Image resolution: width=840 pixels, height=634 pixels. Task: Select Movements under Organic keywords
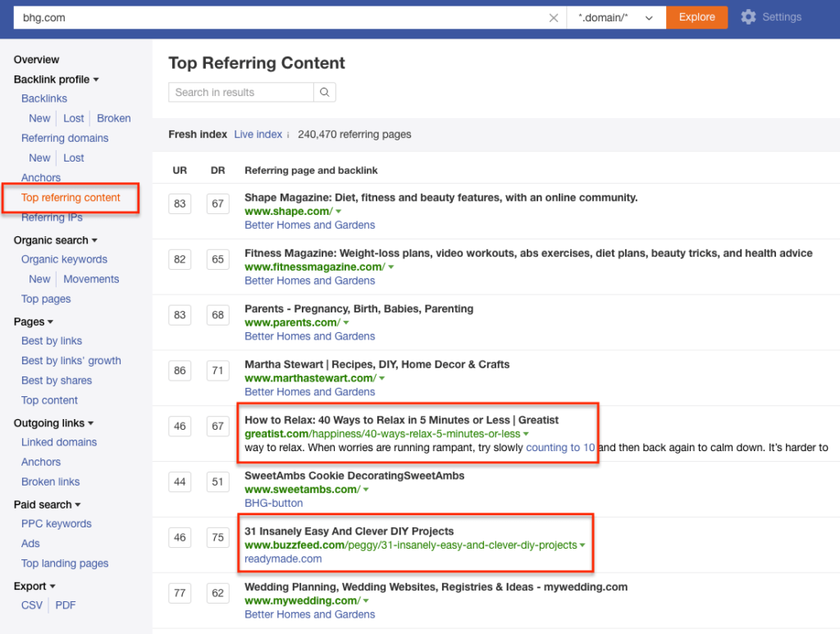(91, 279)
